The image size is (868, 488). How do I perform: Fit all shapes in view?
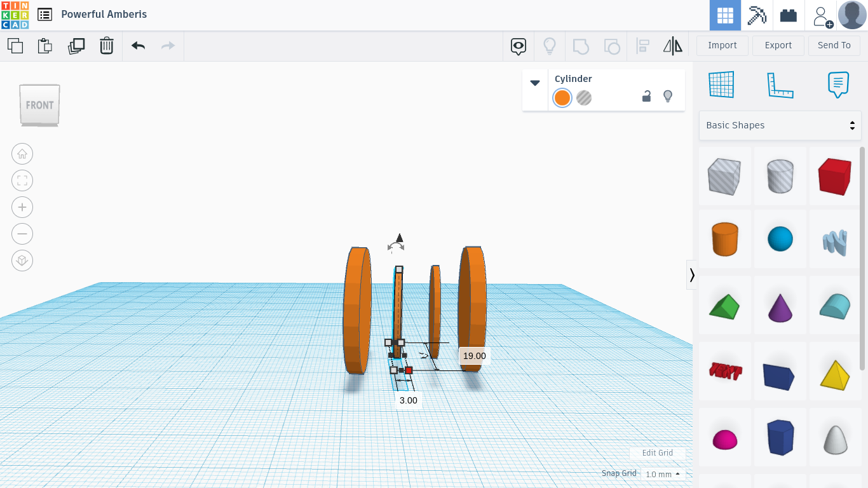(x=22, y=180)
